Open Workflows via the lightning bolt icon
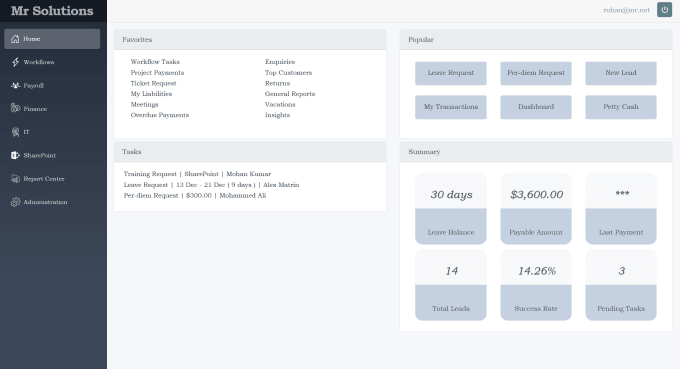 [15, 62]
